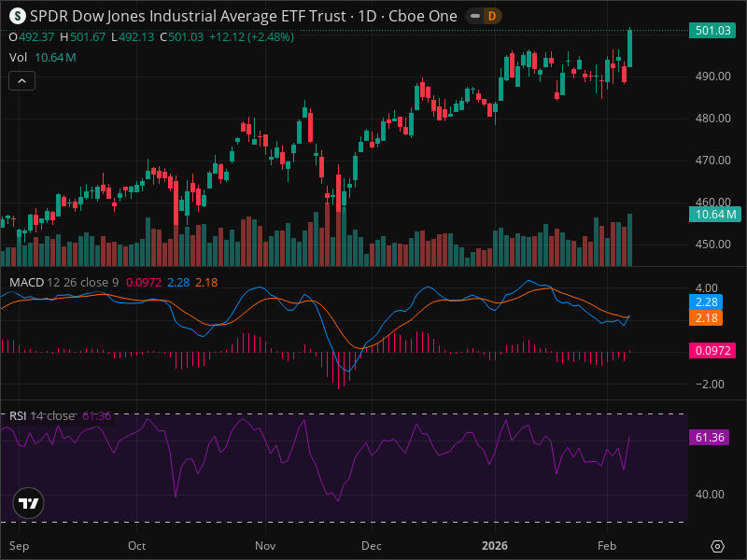The height and width of the screenshot is (560, 747).
Task: Click the MACD value tag 2.28
Action: pos(706,301)
